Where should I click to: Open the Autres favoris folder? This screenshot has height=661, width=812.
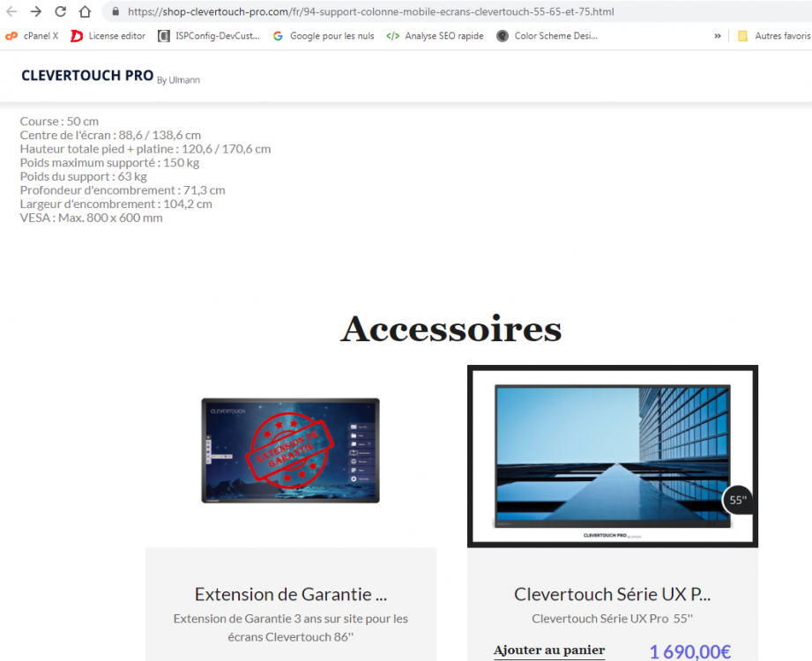pos(774,36)
